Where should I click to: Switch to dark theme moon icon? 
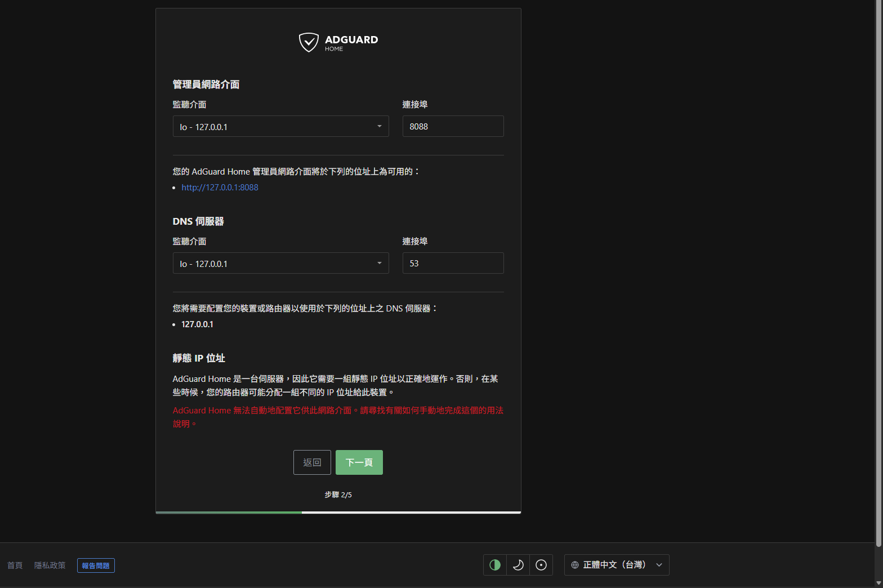pos(518,565)
